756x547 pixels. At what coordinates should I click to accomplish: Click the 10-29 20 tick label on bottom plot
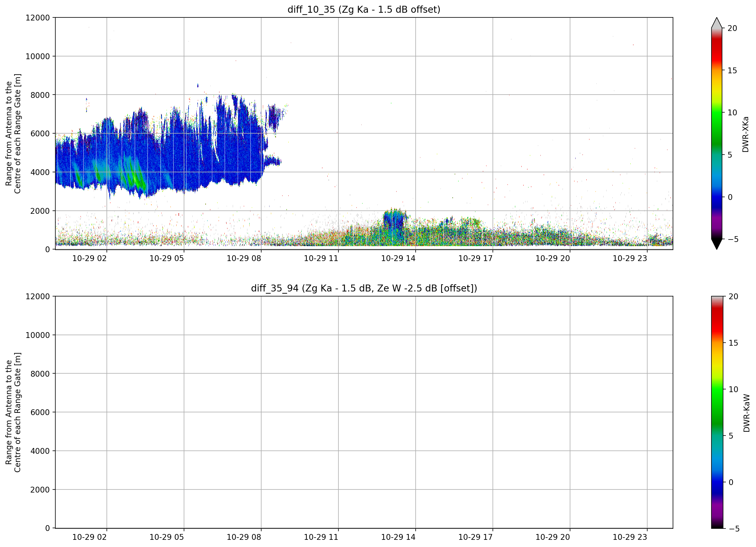(x=553, y=537)
